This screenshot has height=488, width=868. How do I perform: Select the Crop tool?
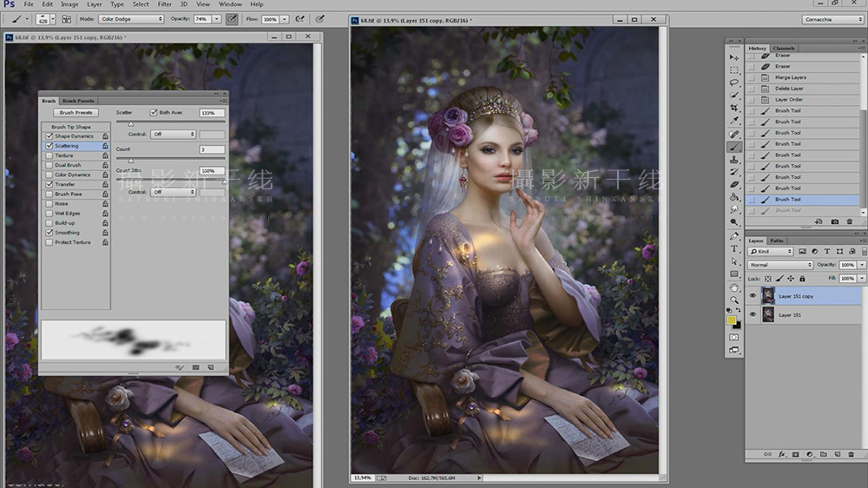pyautogui.click(x=734, y=108)
